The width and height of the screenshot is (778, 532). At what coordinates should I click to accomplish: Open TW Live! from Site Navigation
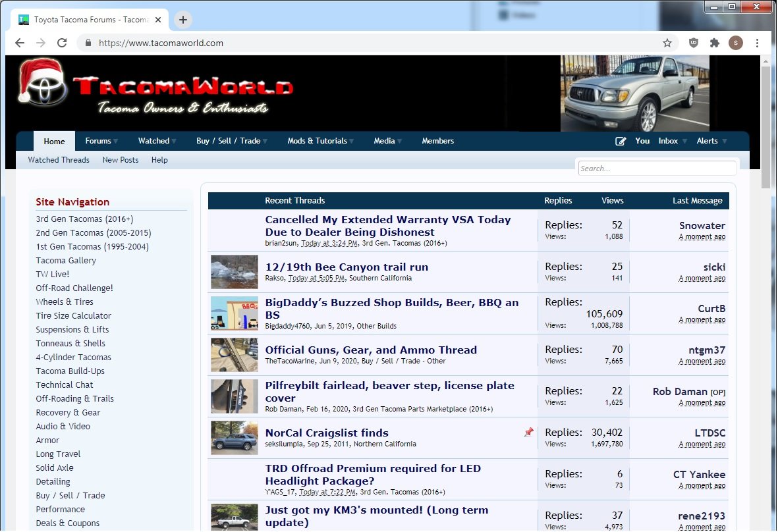click(x=52, y=274)
